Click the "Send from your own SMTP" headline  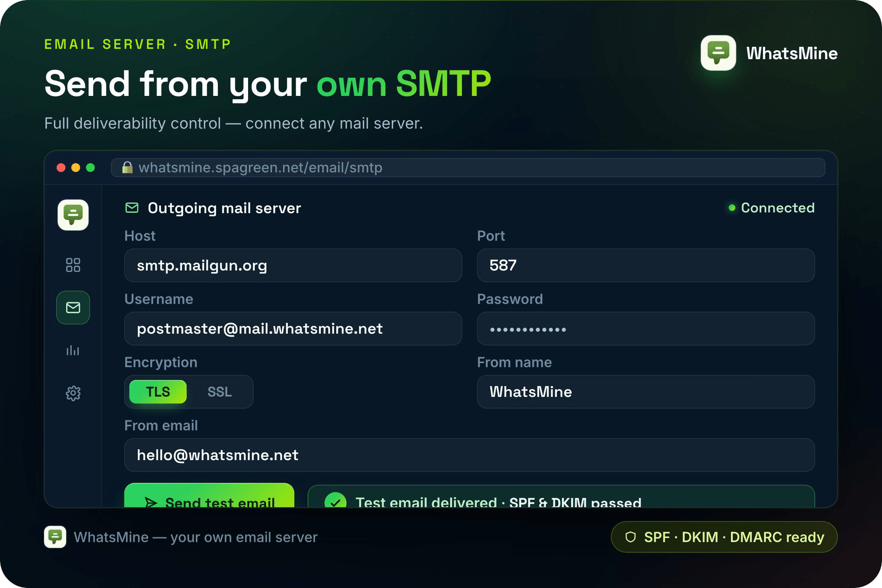267,84
